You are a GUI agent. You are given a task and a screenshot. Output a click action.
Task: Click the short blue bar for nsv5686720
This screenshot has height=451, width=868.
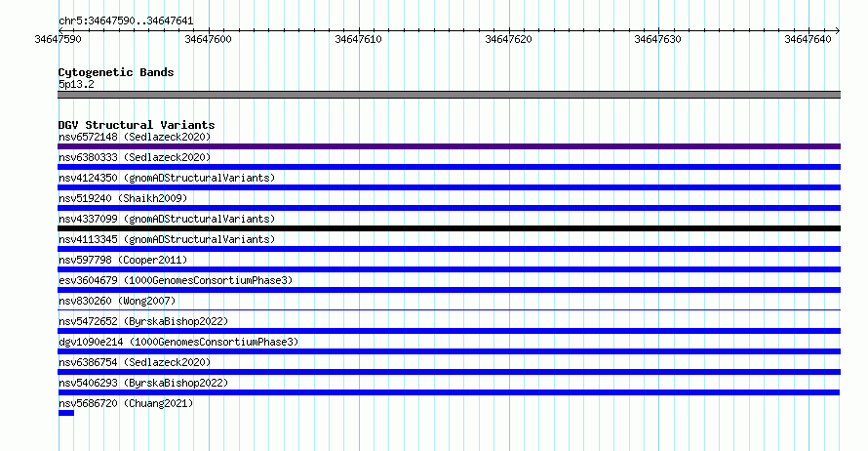coord(66,413)
